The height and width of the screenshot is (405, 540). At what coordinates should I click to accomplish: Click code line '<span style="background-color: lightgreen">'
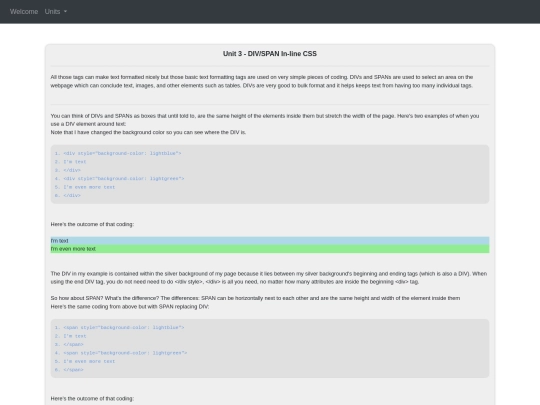pyautogui.click(x=125, y=353)
